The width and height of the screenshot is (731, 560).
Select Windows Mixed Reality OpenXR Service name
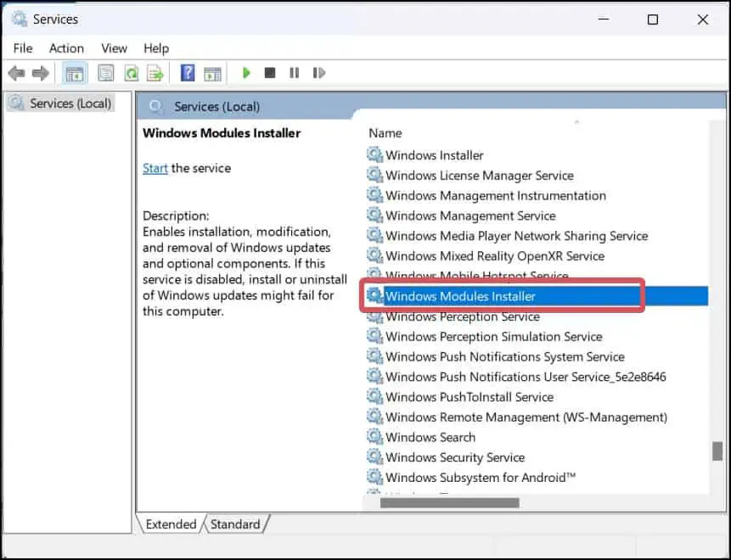click(x=495, y=255)
